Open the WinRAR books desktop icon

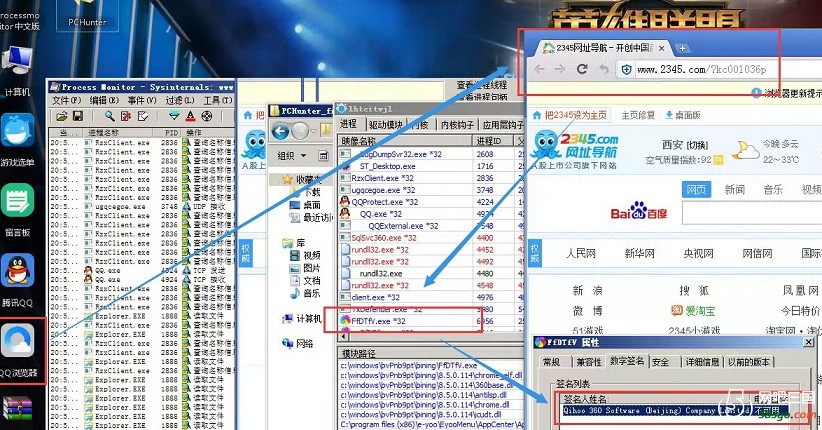tap(17, 410)
